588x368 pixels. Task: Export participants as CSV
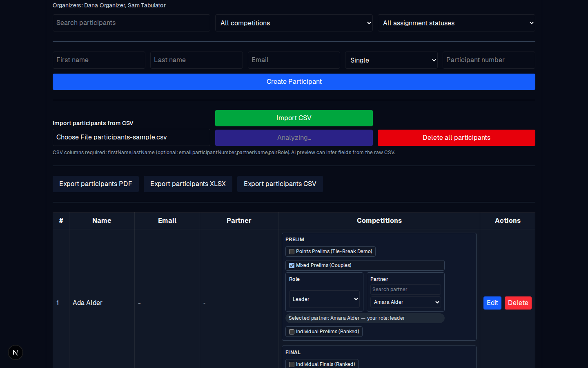click(x=280, y=184)
